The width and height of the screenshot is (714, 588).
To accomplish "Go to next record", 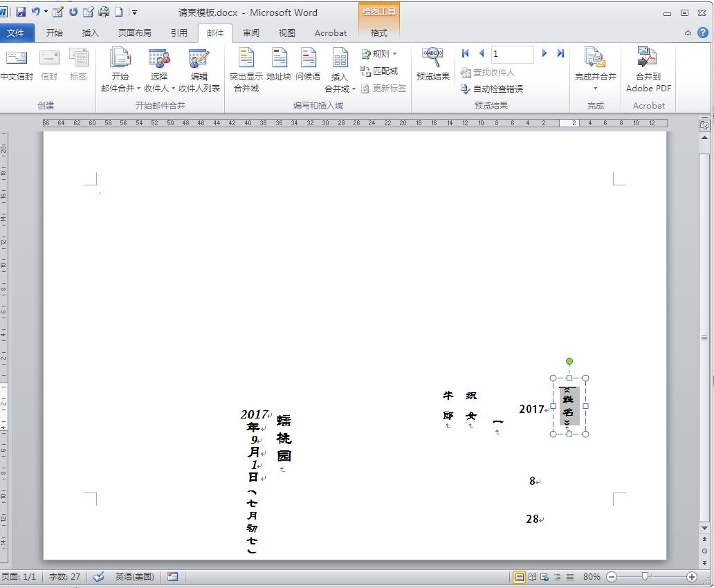I will 544,53.
